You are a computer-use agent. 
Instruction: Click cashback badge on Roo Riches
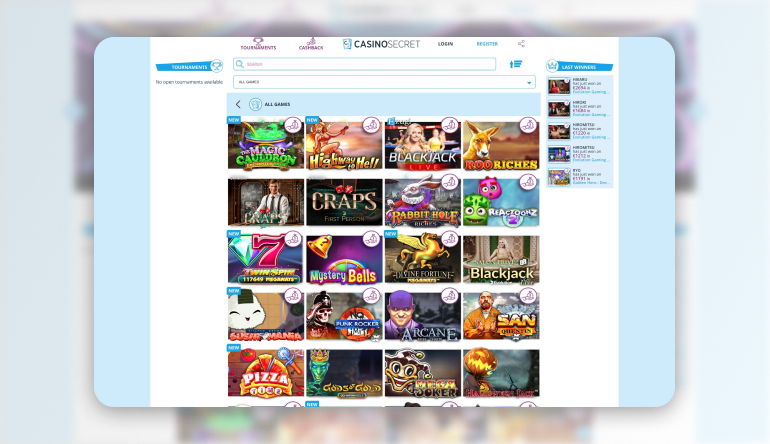tap(528, 125)
